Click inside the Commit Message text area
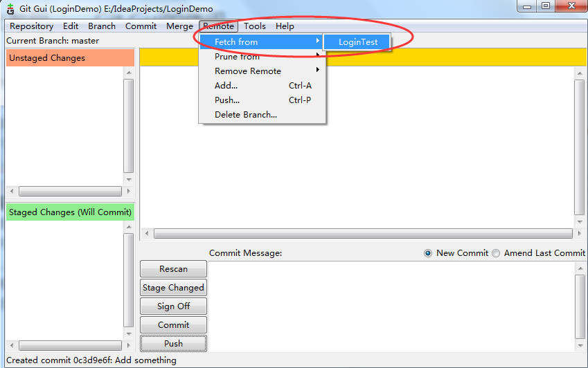Image resolution: width=588 pixels, height=368 pixels. click(x=391, y=304)
